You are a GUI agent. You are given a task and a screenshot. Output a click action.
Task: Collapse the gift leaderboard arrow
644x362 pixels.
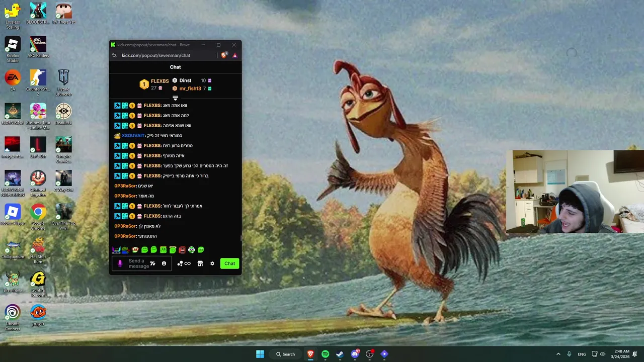click(x=175, y=98)
